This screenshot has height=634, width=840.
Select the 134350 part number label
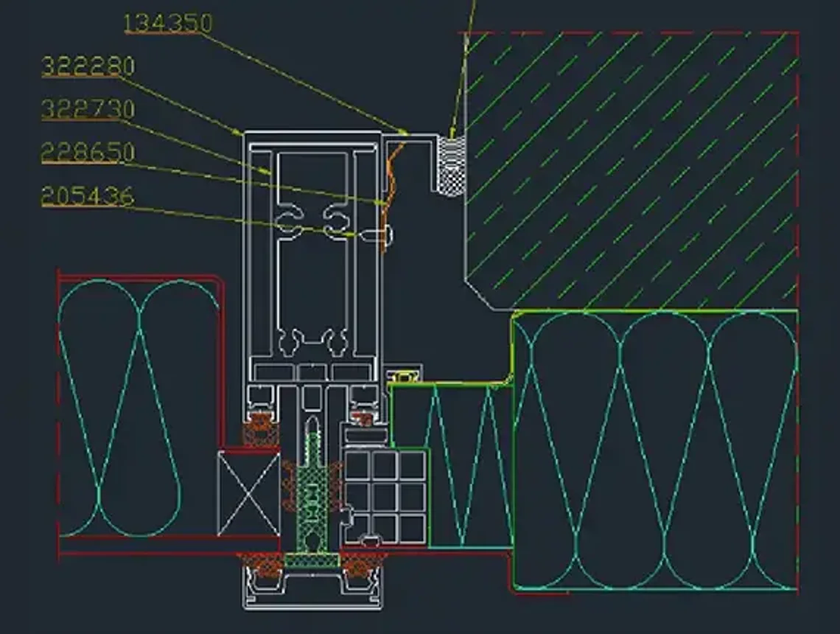(168, 23)
